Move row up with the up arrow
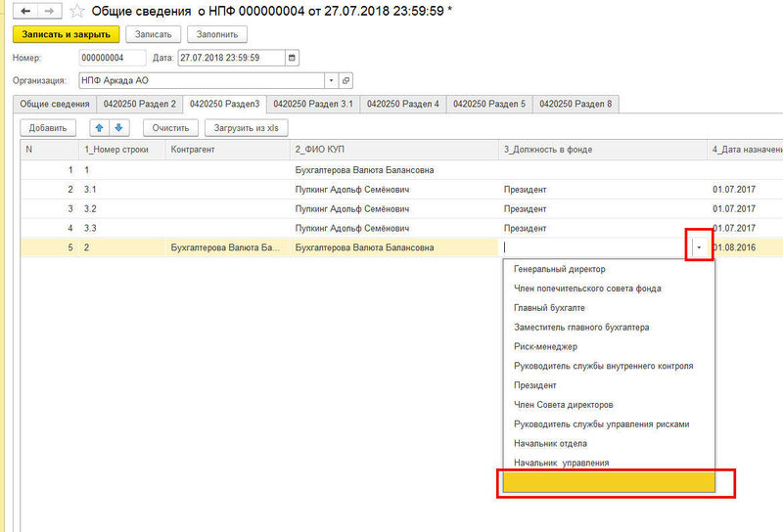The image size is (783, 532). pyautogui.click(x=99, y=128)
